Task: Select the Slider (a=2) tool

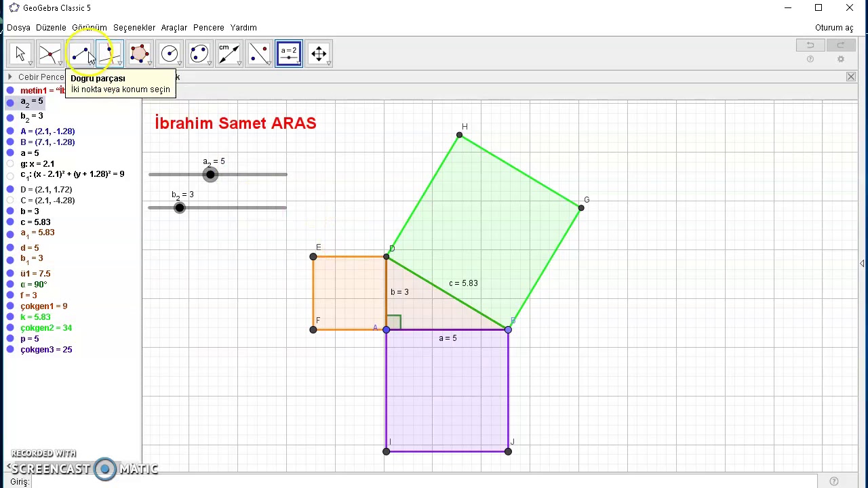Action: tap(288, 54)
